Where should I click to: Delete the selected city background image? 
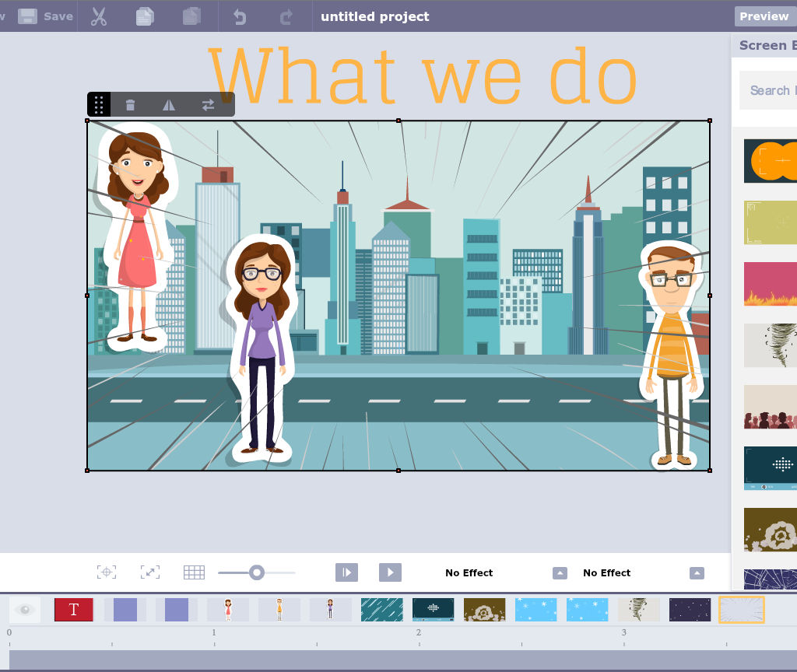[x=130, y=104]
